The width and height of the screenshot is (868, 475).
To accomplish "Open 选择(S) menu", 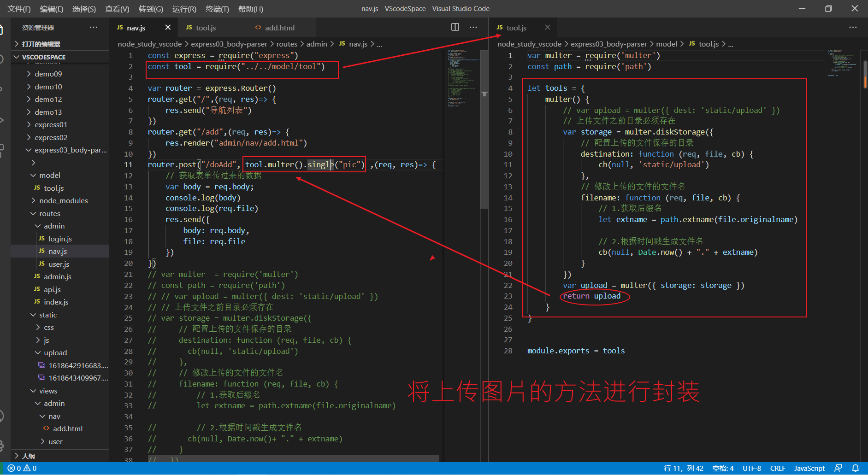I will (x=84, y=9).
